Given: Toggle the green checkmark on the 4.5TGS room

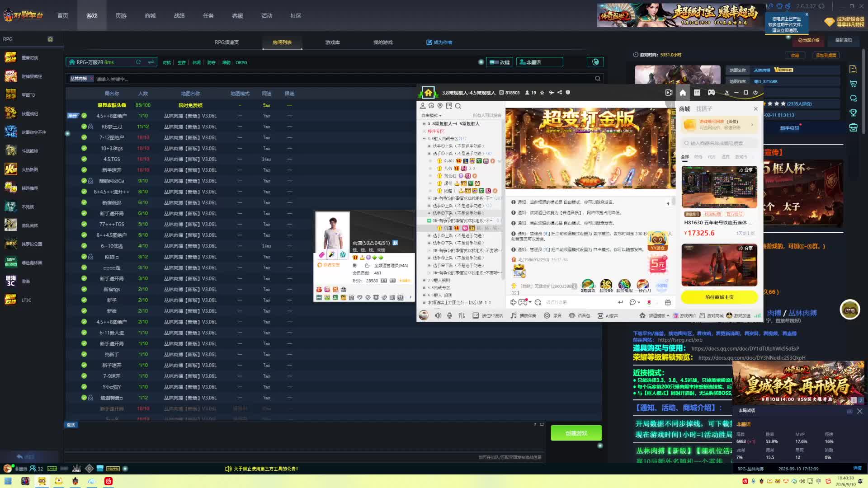Looking at the screenshot, I should tap(84, 159).
